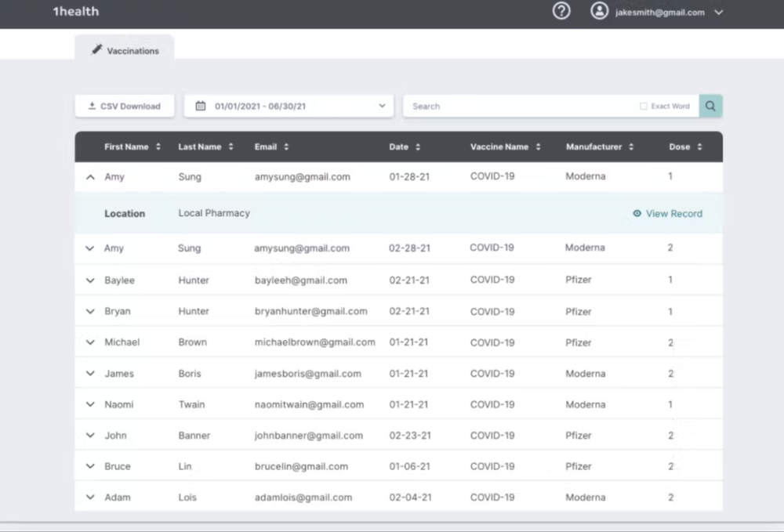784x532 pixels.
Task: Open the View Record link
Action: (667, 213)
